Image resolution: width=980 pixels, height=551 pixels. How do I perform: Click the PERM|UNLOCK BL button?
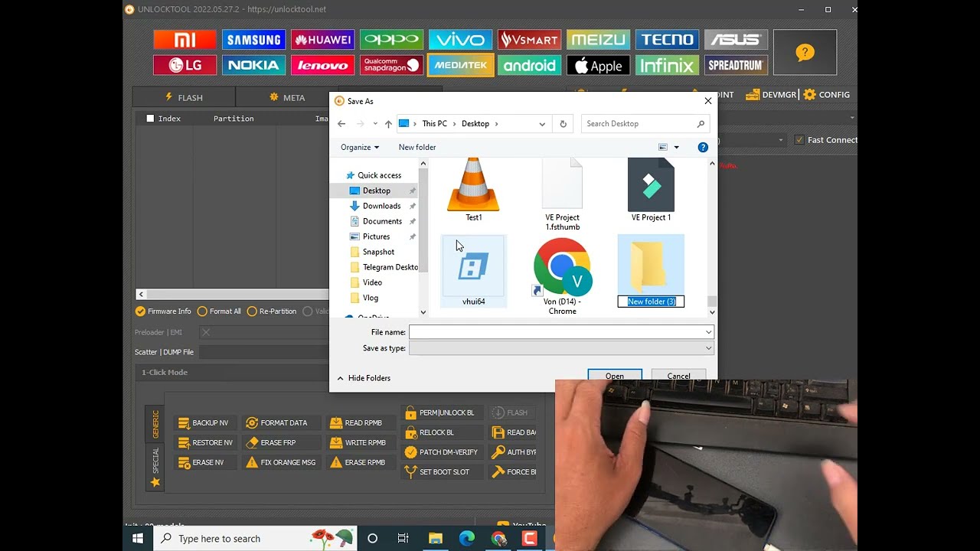point(440,412)
